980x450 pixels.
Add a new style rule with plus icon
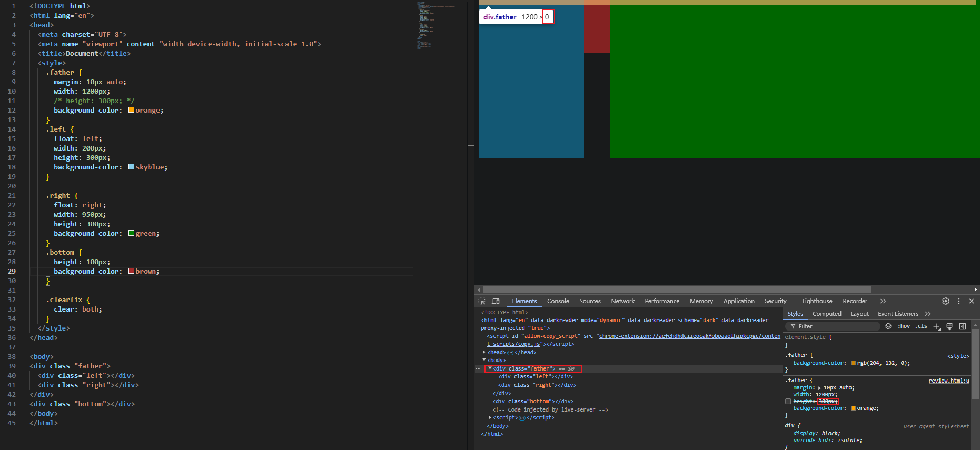pyautogui.click(x=936, y=326)
